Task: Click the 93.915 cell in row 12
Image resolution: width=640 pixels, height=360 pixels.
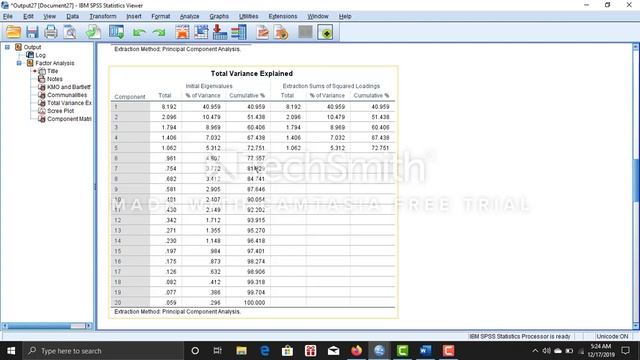Action: click(x=256, y=220)
